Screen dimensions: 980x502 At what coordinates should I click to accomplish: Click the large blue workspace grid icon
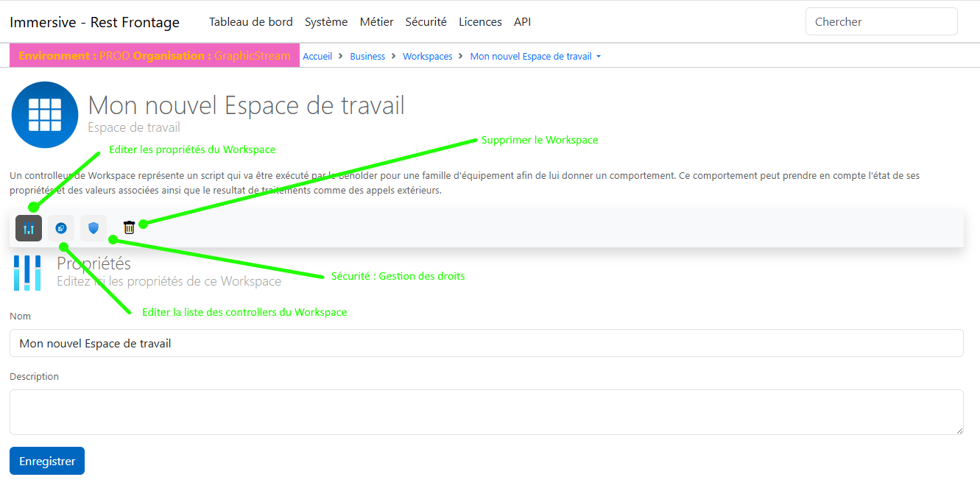pos(45,115)
